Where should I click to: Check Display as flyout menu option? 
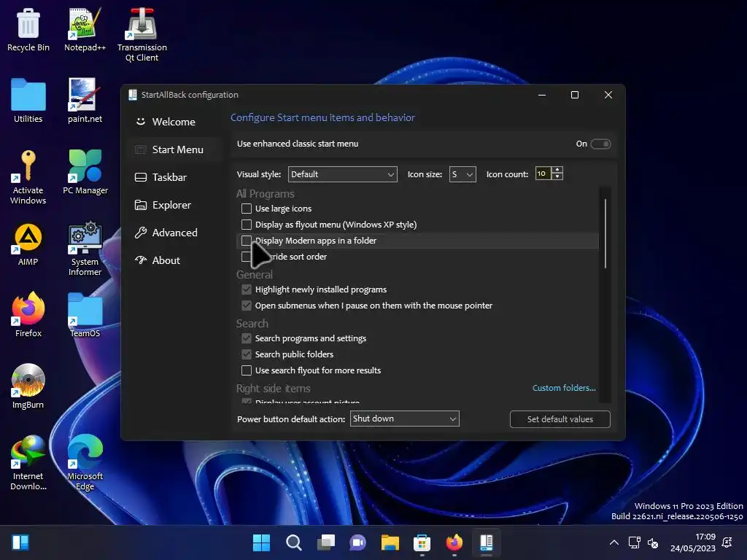247,225
